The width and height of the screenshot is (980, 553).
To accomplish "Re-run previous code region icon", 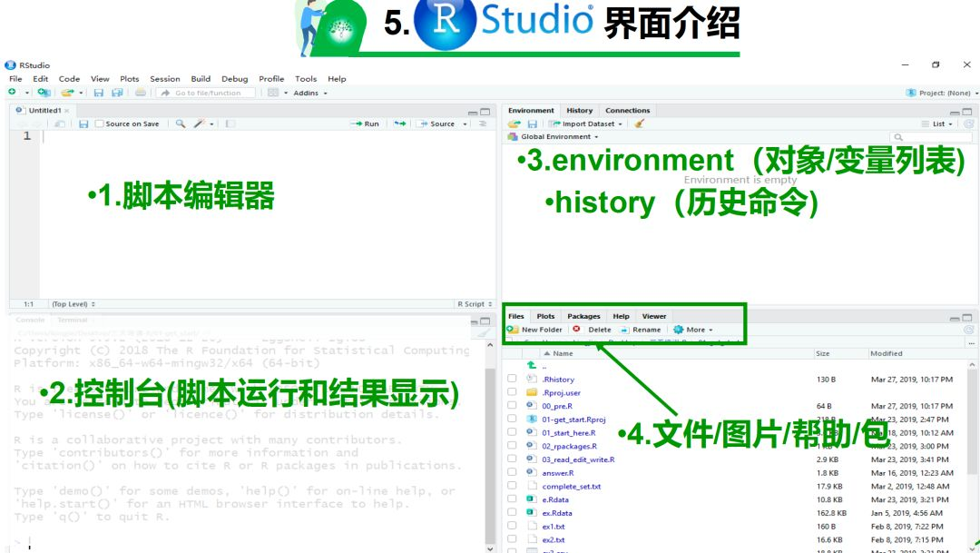I will [400, 123].
